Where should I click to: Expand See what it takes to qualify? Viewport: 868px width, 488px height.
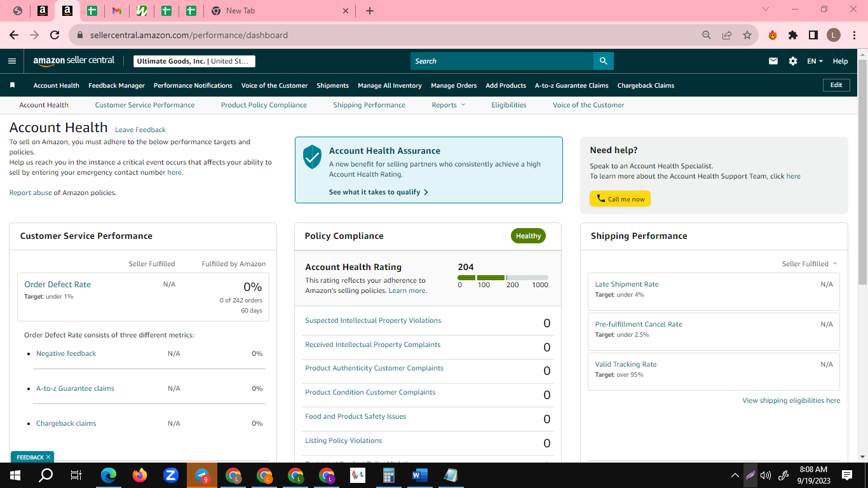point(379,192)
